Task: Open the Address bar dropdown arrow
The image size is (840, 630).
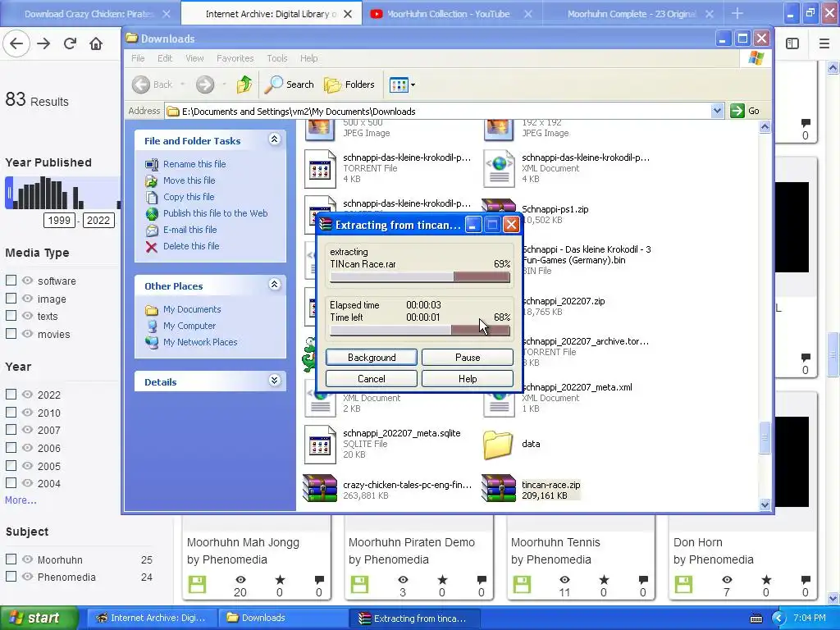Action: (717, 111)
